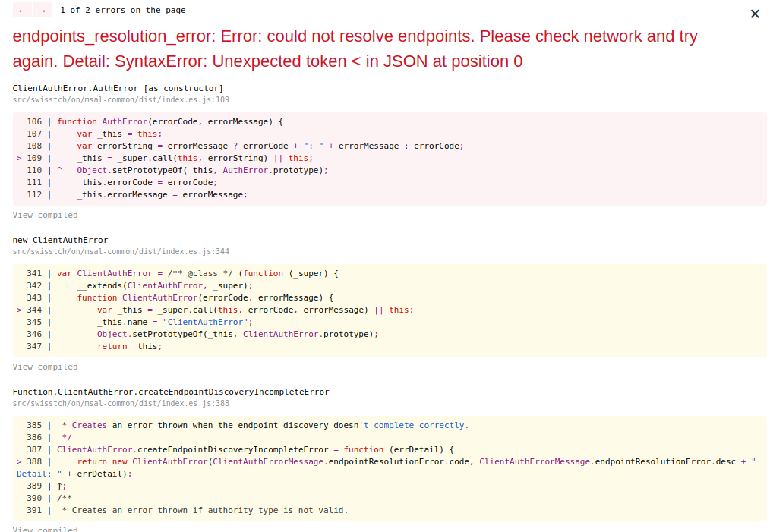Toggle View compiled at the bottom frame
The image size is (770, 532).
pyautogui.click(x=45, y=529)
